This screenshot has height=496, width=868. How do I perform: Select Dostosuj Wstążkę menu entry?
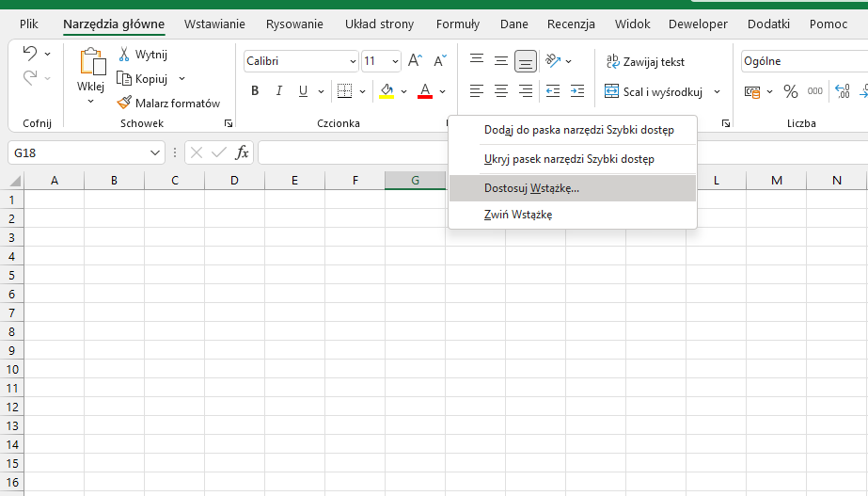pos(573,188)
